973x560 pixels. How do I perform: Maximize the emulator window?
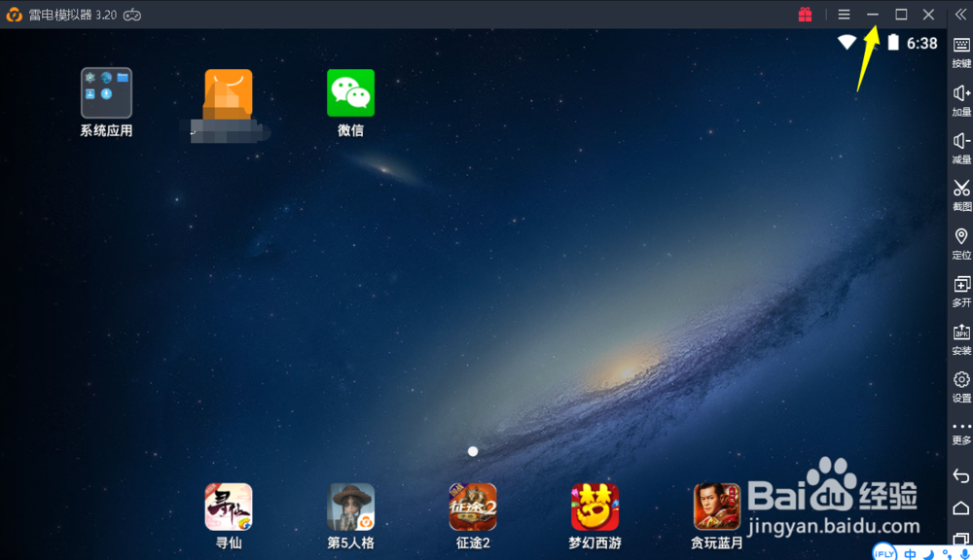[901, 15]
